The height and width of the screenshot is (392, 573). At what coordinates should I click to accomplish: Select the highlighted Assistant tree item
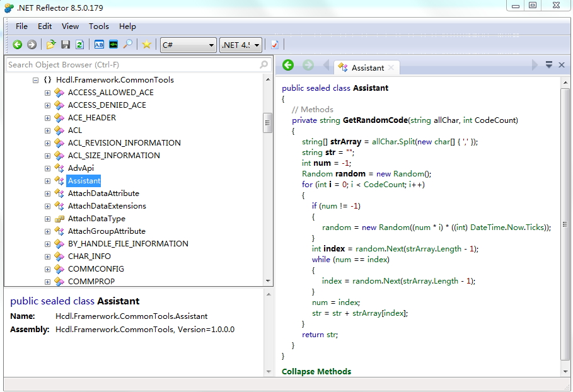pyautogui.click(x=84, y=181)
